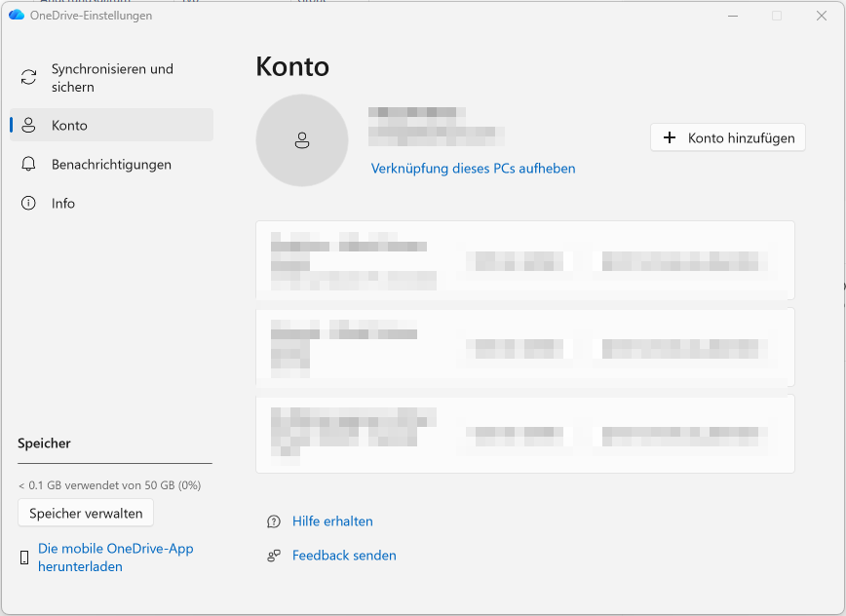Viewport: 846px width, 616px height.
Task: Click the bell notification icon
Action: (x=29, y=165)
